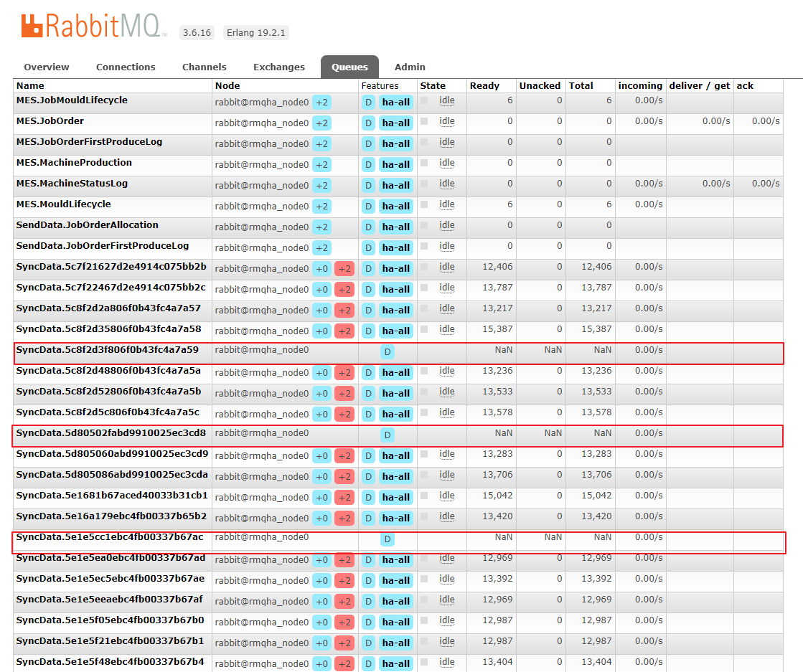
Task: Open the Channels tab
Action: point(205,67)
